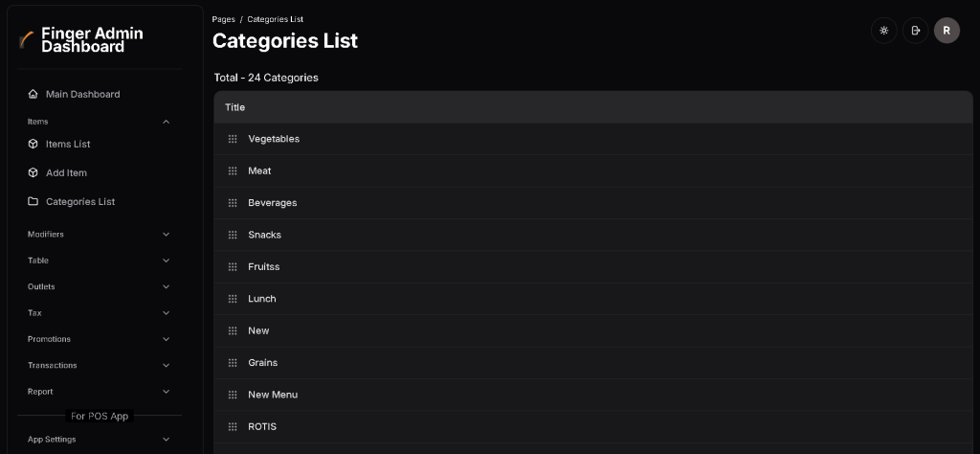Screen dimensions: 980x454
Task: Click the drag handle for Vegetables
Action: point(233,139)
